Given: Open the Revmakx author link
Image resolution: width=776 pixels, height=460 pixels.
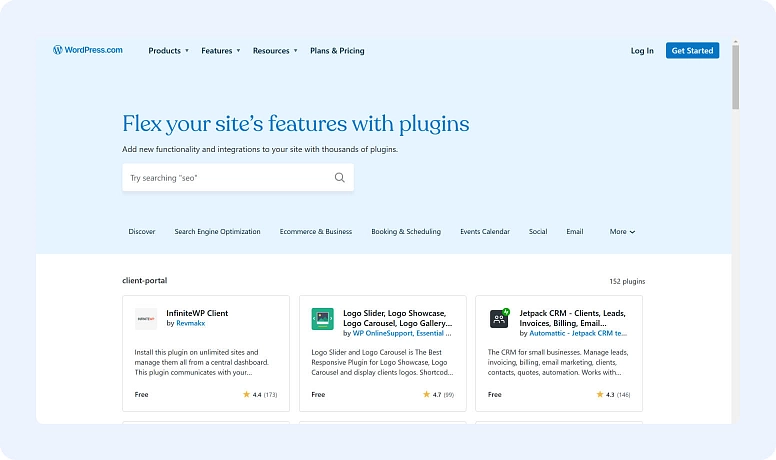Looking at the screenshot, I should [x=191, y=323].
